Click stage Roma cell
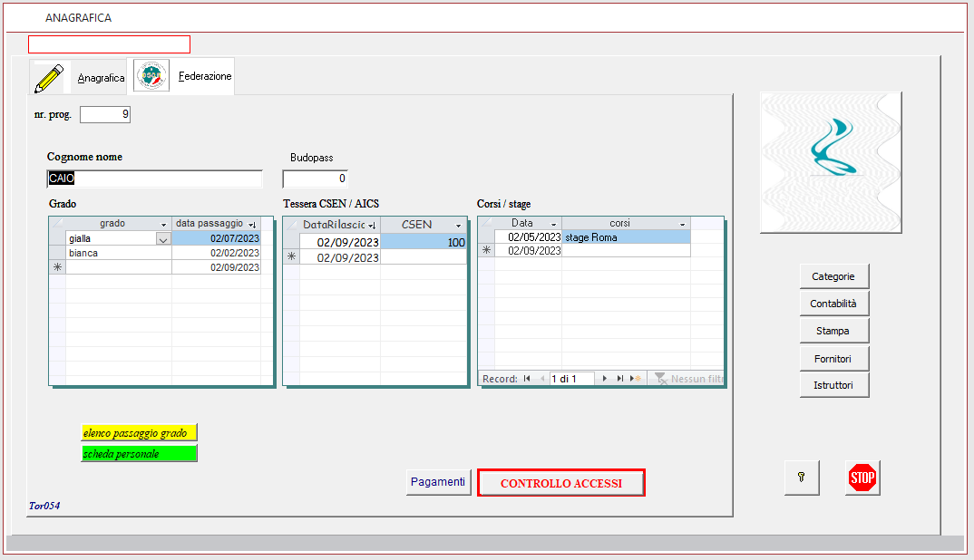The height and width of the screenshot is (560, 974). click(626, 237)
